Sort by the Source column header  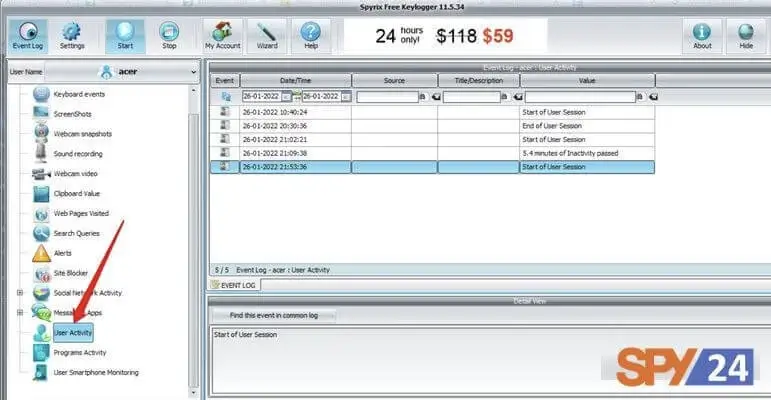tap(394, 81)
